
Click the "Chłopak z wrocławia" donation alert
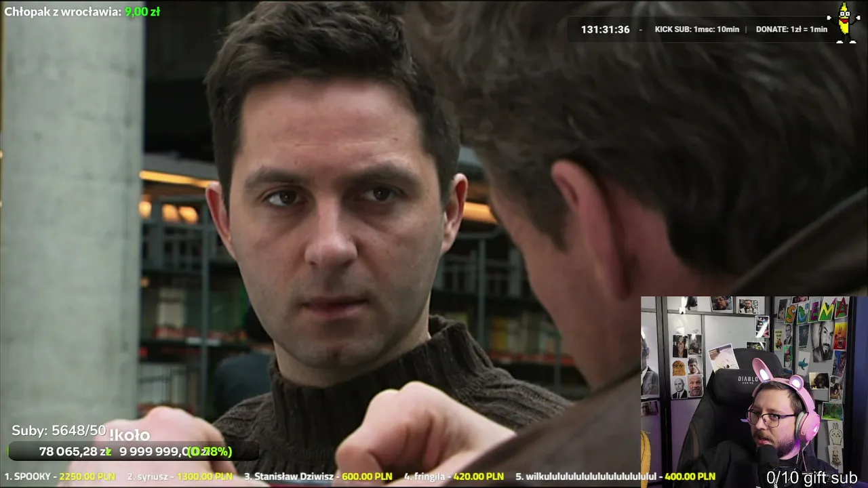(x=82, y=12)
